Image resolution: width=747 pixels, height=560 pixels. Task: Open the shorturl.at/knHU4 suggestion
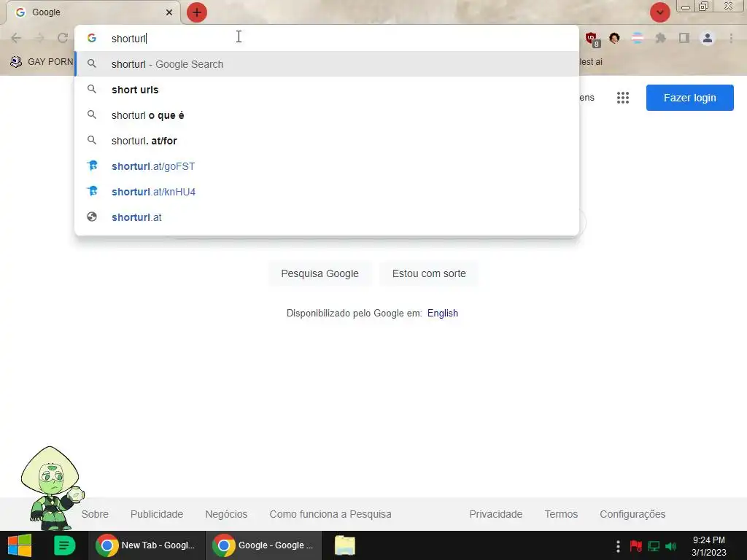pyautogui.click(x=327, y=192)
